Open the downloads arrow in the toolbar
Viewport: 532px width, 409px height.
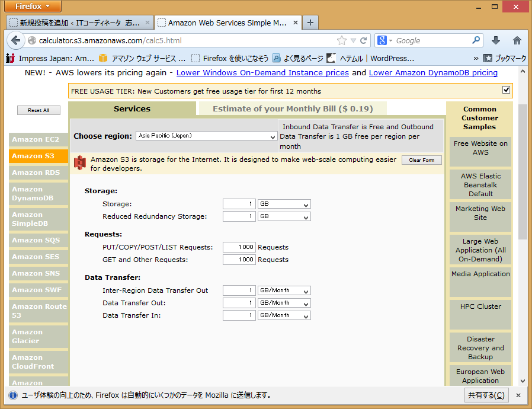click(496, 41)
